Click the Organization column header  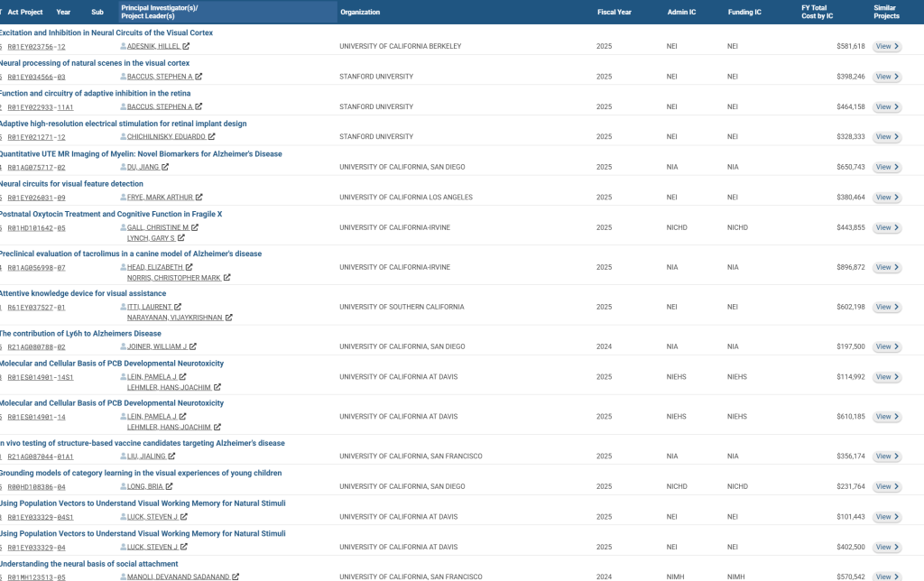[360, 12]
